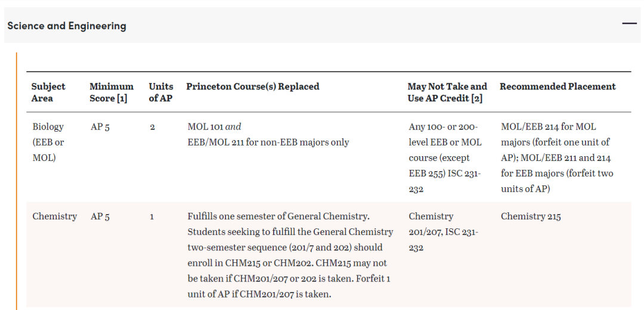Click the MOL 101 and EEB/MOL 211 text
Screen dimensions: 644x310
tap(268, 135)
